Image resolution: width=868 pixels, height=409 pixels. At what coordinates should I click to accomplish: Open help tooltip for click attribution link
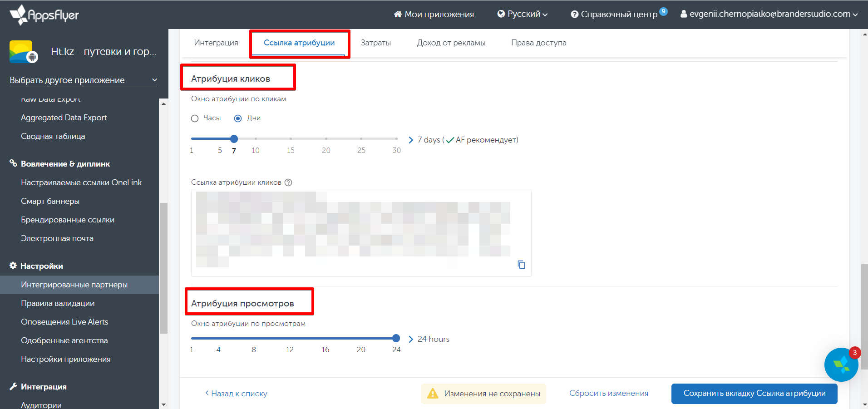[288, 182]
